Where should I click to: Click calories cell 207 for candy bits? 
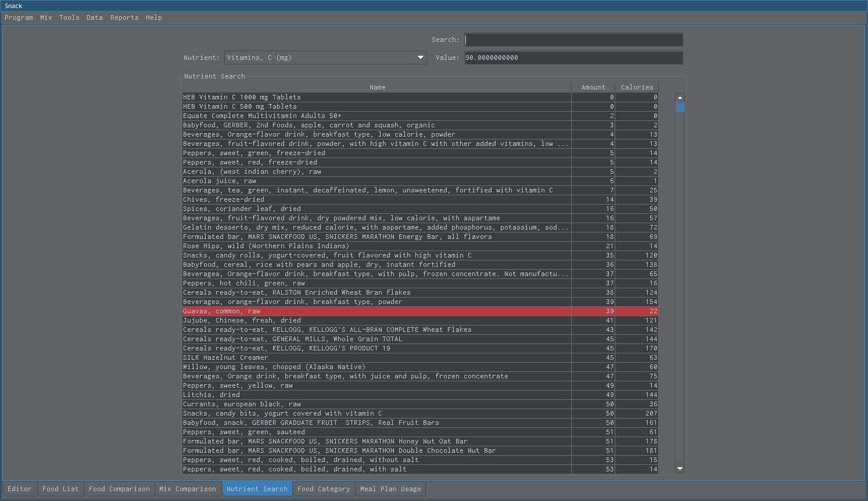point(637,413)
